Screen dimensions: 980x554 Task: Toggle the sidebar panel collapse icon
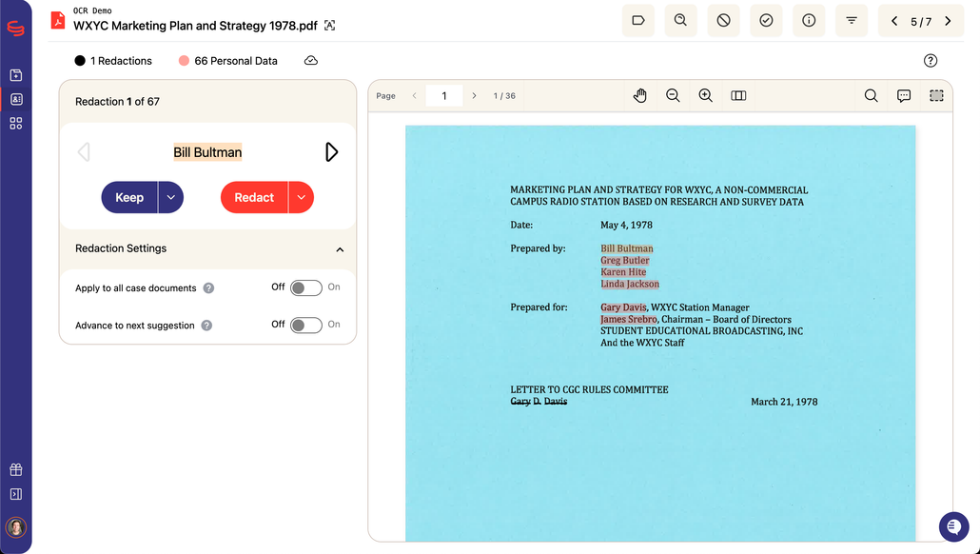coord(16,494)
